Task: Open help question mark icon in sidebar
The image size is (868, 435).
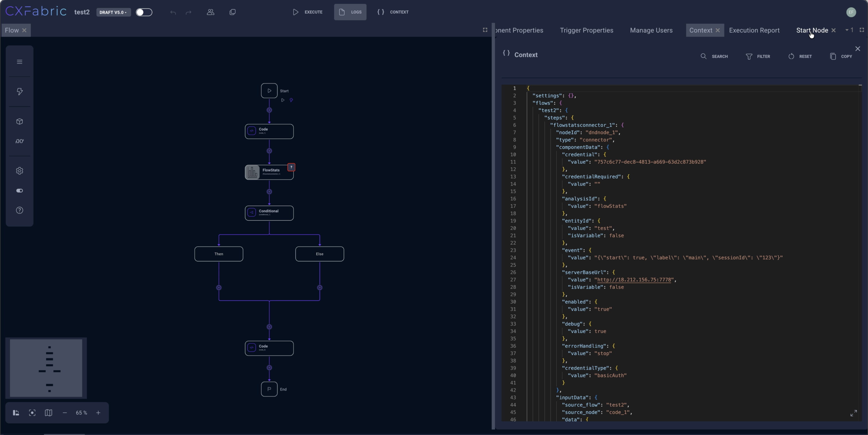Action: [20, 210]
